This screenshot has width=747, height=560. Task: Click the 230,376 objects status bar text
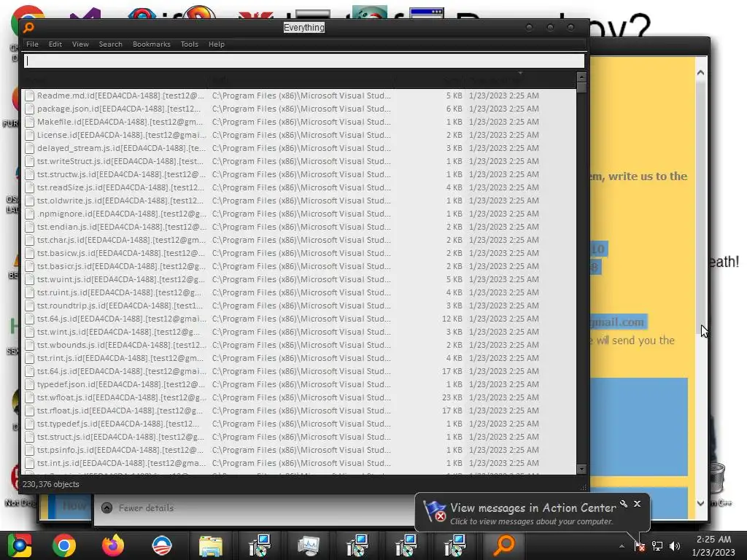pyautogui.click(x=51, y=484)
